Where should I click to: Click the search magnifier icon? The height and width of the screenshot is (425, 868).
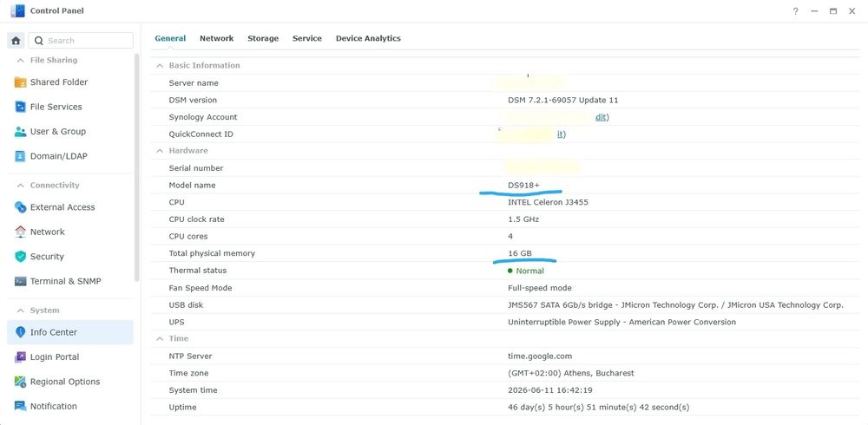(x=39, y=41)
